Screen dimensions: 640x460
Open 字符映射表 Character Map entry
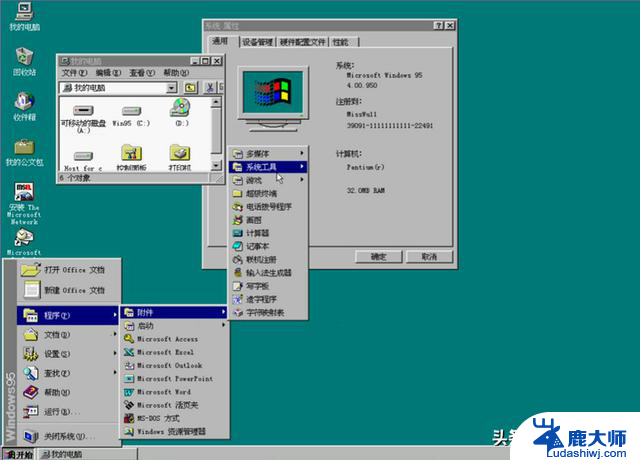(x=268, y=313)
